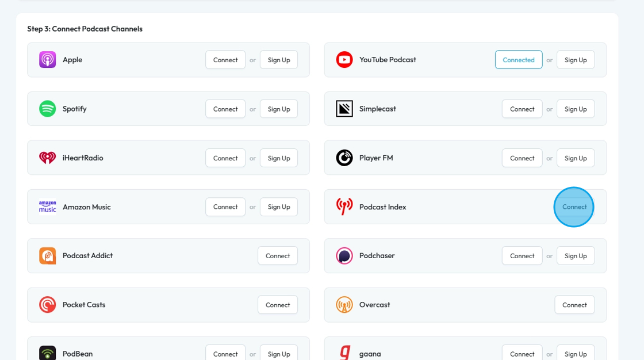Sign up for iHeartRadio
Viewport: 644px width, 360px height.
279,158
